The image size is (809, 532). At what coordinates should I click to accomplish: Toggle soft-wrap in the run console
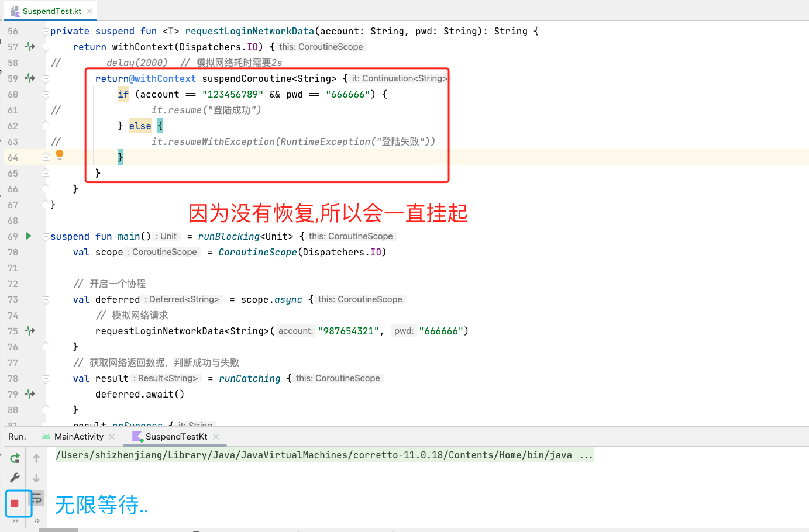point(36,498)
